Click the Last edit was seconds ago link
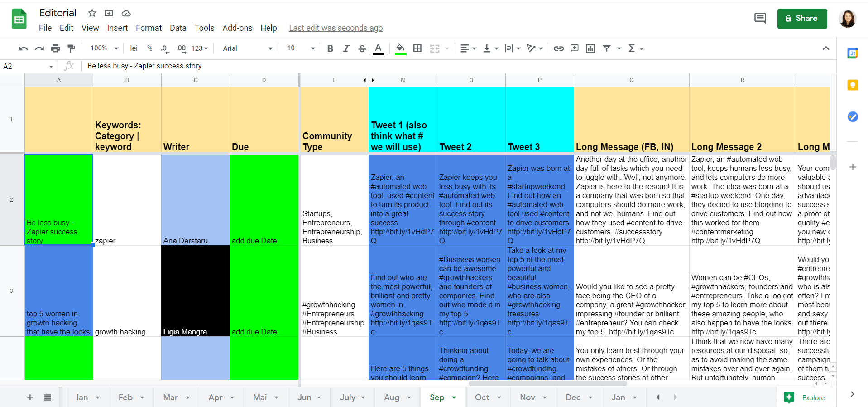The width and height of the screenshot is (868, 407). (x=336, y=28)
